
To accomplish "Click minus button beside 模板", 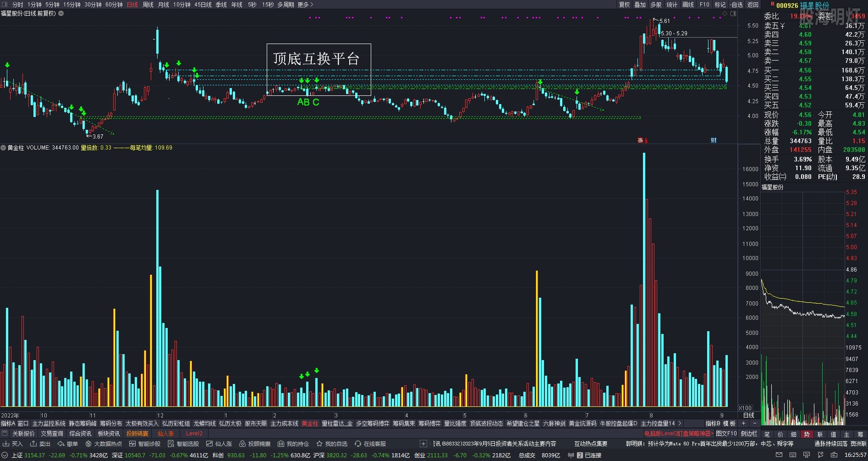I will (x=754, y=423).
